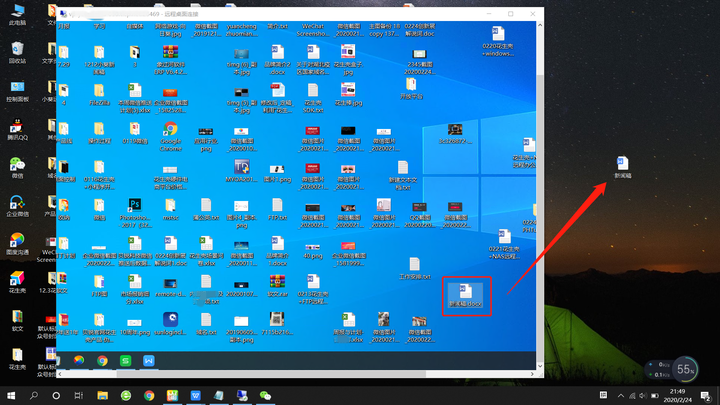Select the 0221花生壳+NAS远程 document
This screenshot has width=720, height=405.
(x=504, y=244)
